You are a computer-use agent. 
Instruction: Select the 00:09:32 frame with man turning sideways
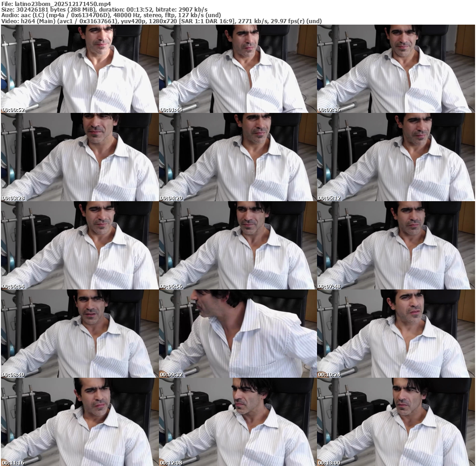(238, 334)
